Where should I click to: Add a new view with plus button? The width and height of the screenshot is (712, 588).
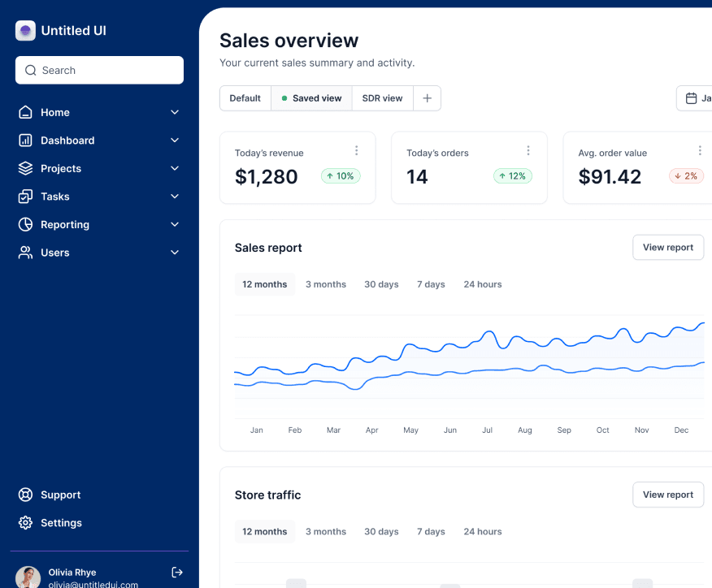tap(428, 98)
